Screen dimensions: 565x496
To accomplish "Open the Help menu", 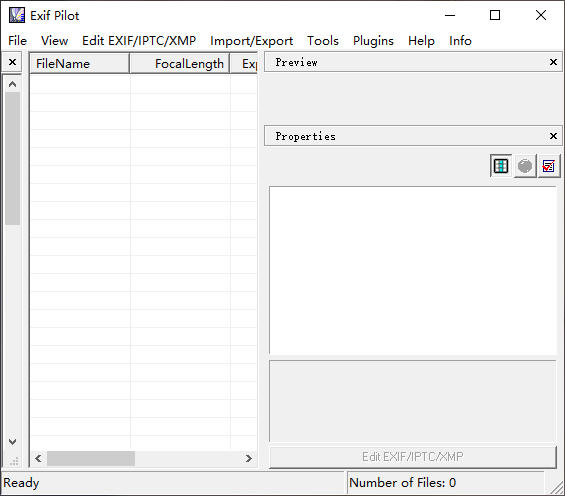I will (421, 41).
